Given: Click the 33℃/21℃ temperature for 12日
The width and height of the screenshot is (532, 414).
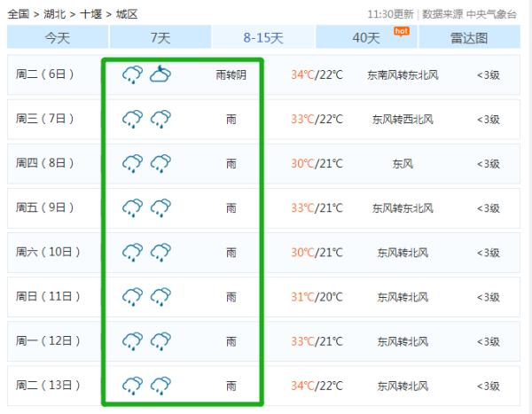Looking at the screenshot, I should coord(317,341).
